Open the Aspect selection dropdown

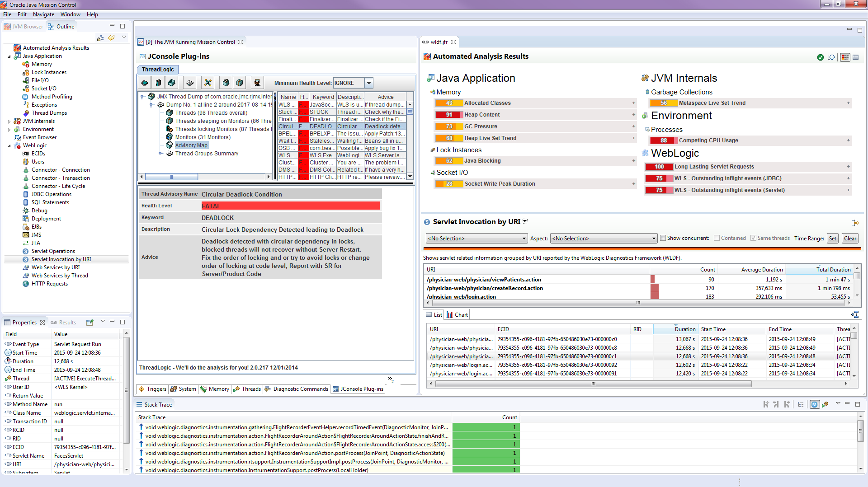coord(653,239)
